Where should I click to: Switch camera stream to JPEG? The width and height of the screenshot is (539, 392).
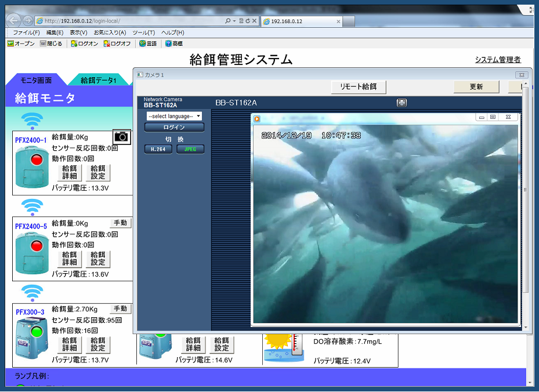tap(190, 149)
